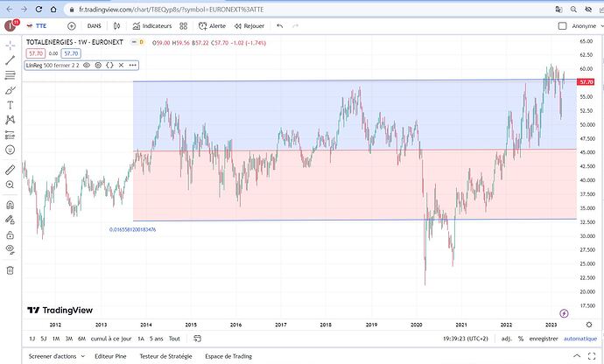Viewport: 604px width, 364px height.
Task: Open the go to date calendar
Action: click(197, 339)
